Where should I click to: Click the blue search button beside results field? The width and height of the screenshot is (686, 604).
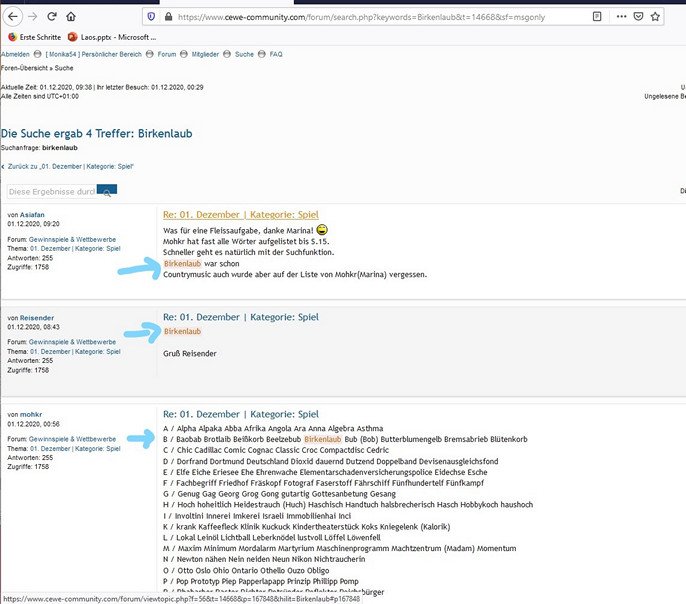(x=107, y=191)
